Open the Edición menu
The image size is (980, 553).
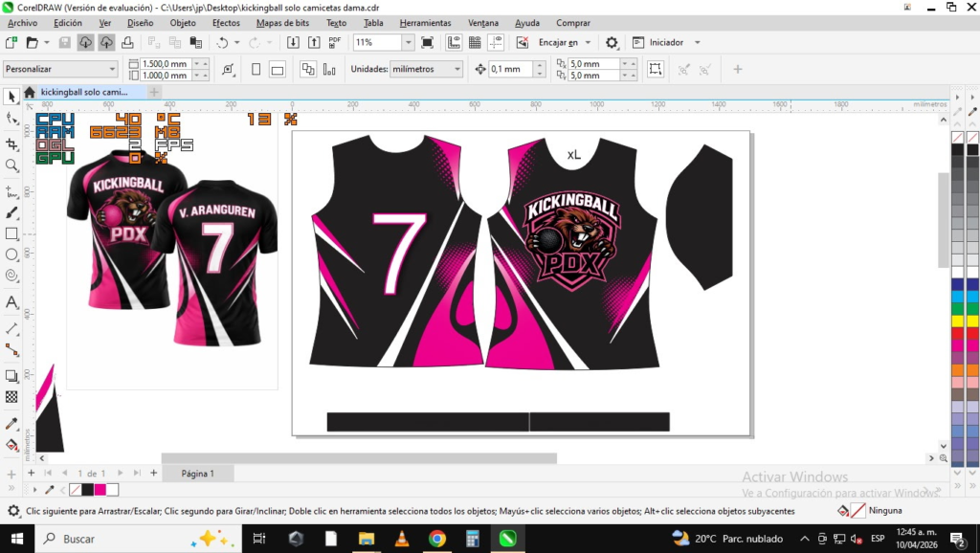tap(68, 23)
